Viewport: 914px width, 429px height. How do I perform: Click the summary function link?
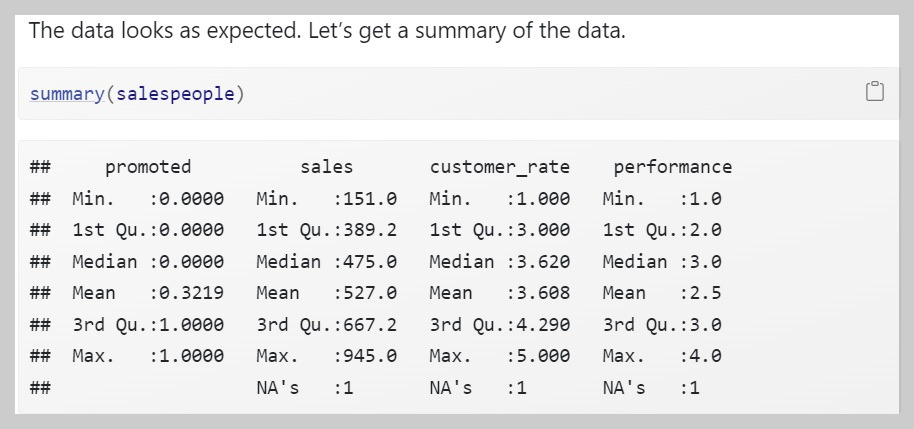tap(67, 94)
